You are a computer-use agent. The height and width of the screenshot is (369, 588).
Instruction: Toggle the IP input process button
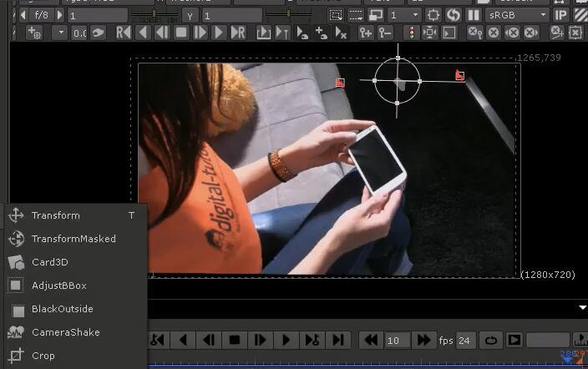click(x=560, y=15)
